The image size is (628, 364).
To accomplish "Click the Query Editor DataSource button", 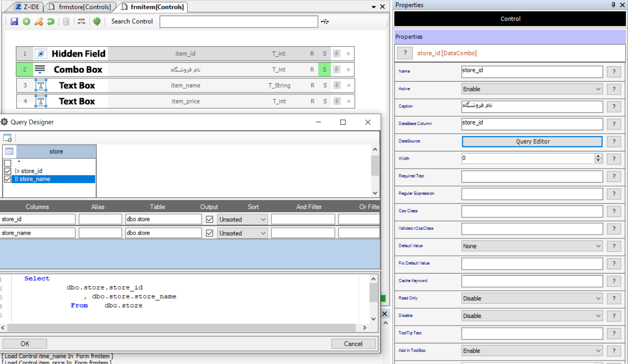I will pos(532,142).
